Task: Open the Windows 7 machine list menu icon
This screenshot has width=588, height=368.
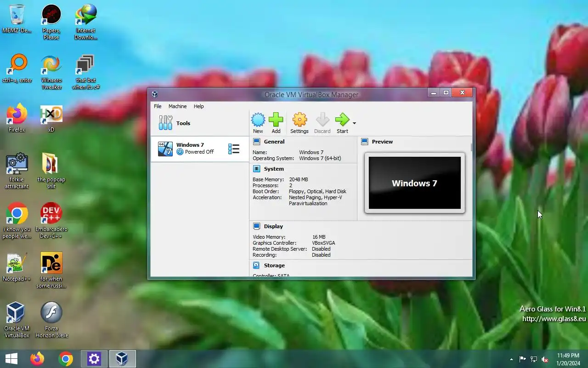Action: pos(234,149)
